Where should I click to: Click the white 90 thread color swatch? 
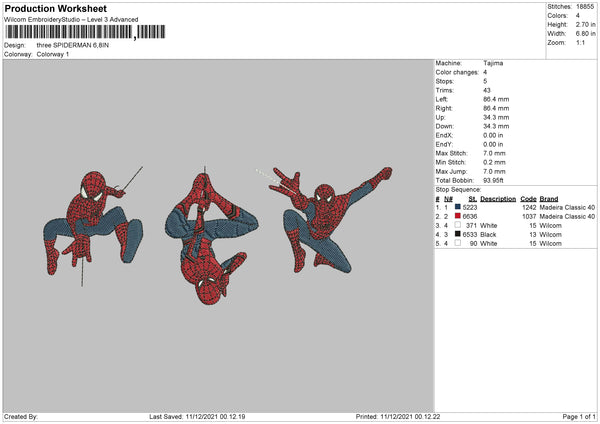click(457, 243)
